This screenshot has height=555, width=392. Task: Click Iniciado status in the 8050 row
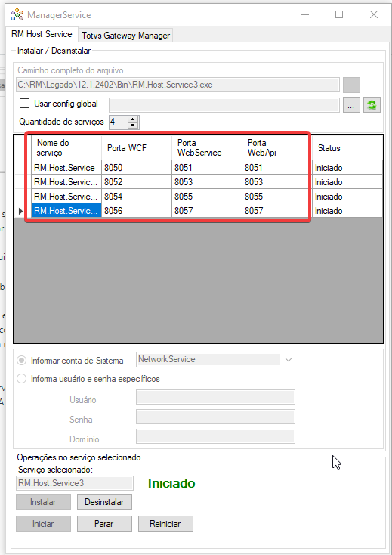[347, 167]
